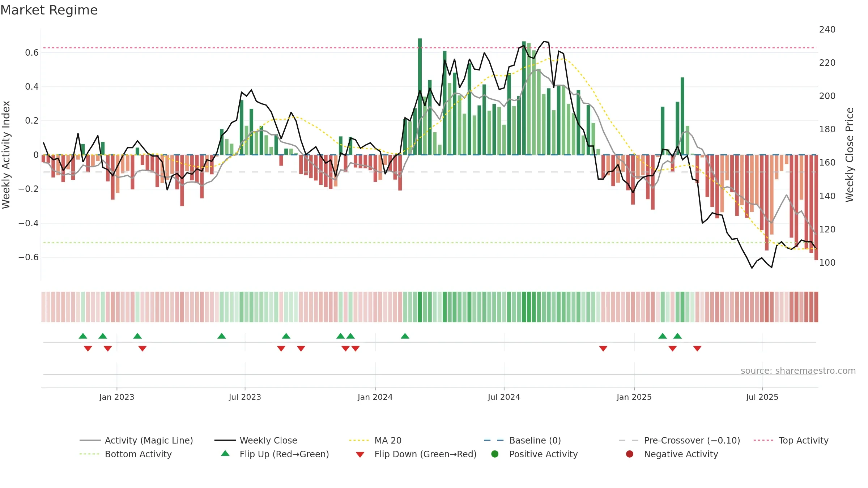Click the light green Bottom Activity swatch
The height and width of the screenshot is (488, 868).
[89, 454]
